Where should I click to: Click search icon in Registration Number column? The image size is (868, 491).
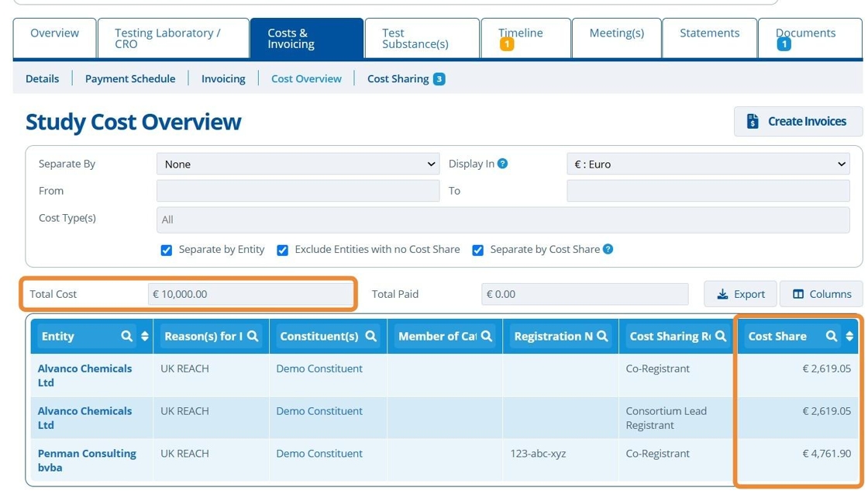[x=602, y=336]
